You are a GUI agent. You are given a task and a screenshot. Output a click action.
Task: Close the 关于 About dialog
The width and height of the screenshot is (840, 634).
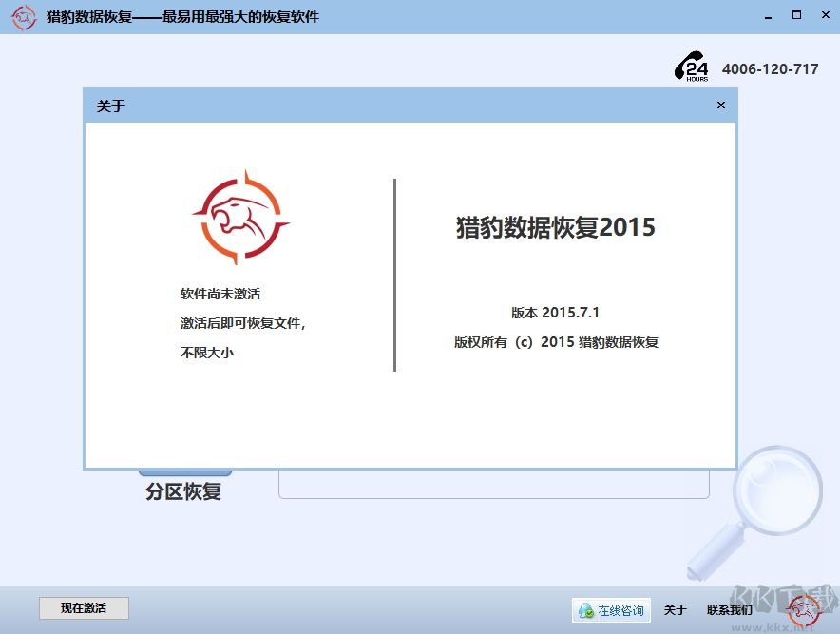(x=720, y=105)
